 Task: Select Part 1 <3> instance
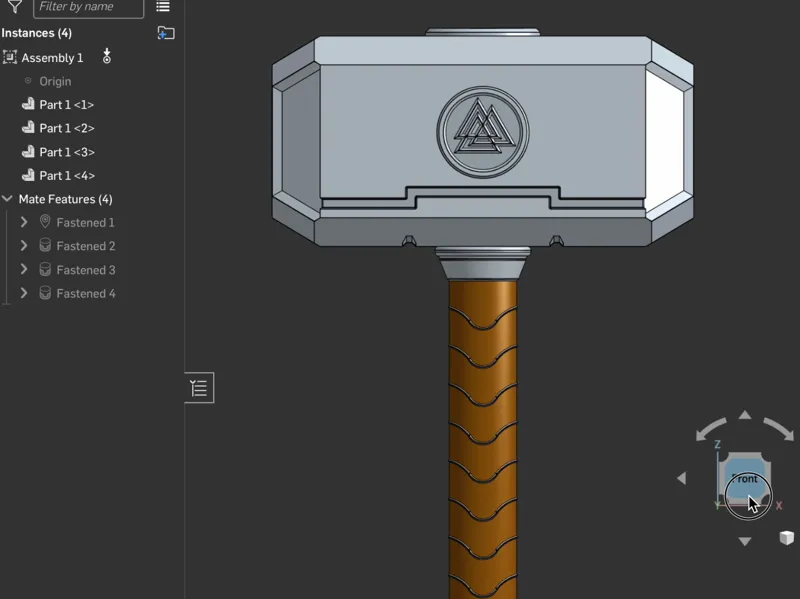67,152
